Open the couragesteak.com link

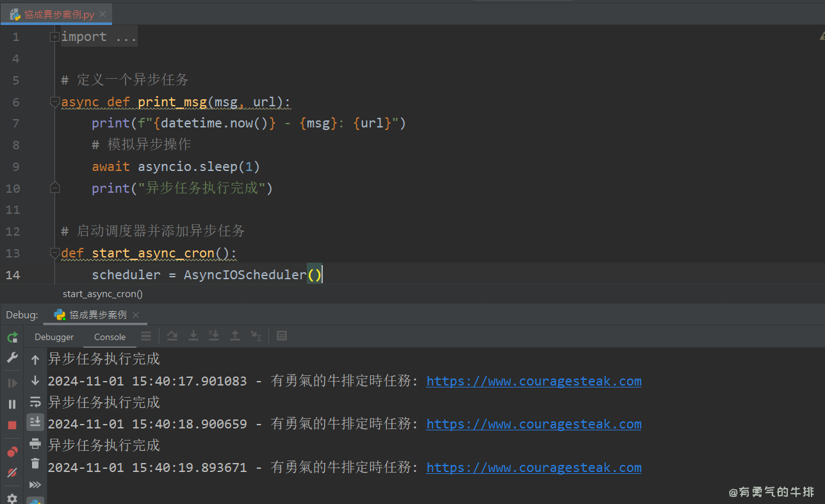[x=534, y=380]
